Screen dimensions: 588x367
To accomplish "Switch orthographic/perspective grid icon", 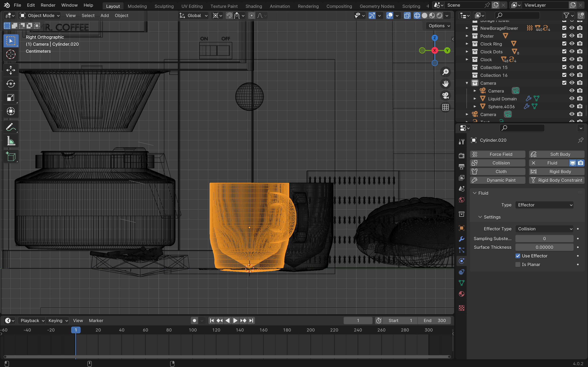I will point(445,107).
